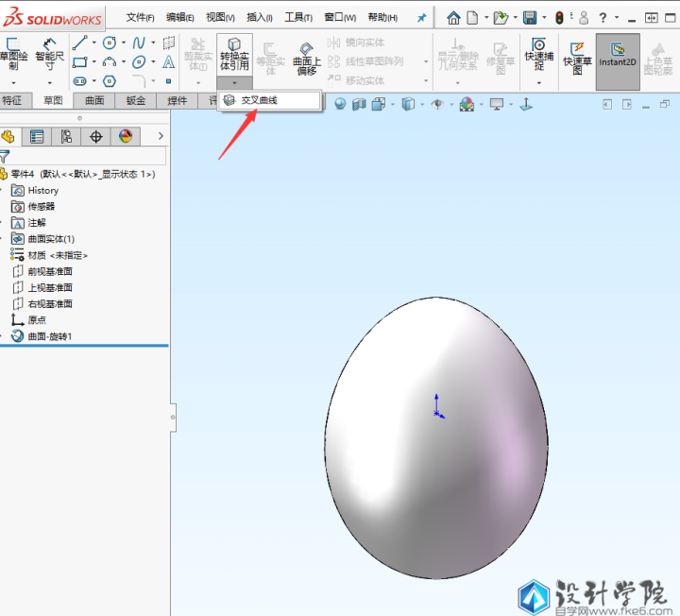Viewport: 680px width, 616px height.
Task: Expand the 曲面实体(1) tree node
Action: 4,239
